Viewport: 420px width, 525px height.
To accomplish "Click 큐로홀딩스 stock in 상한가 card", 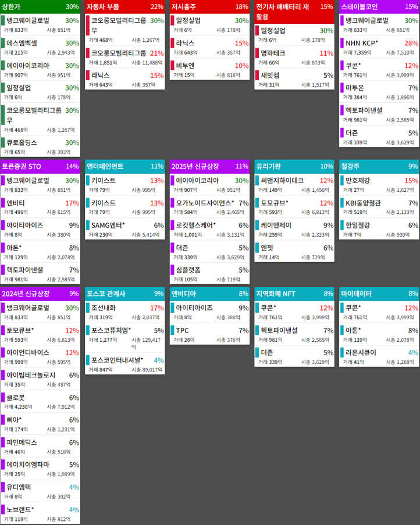I will (x=40, y=147).
